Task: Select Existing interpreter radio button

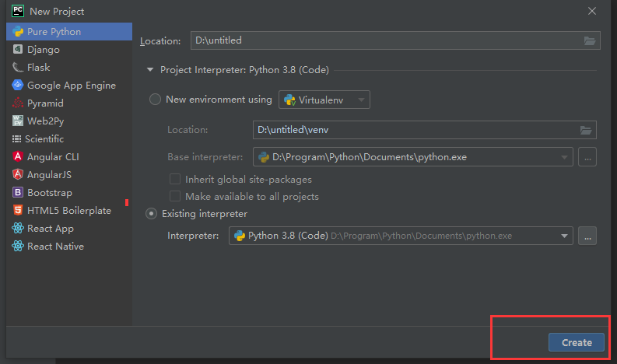Action: (151, 214)
